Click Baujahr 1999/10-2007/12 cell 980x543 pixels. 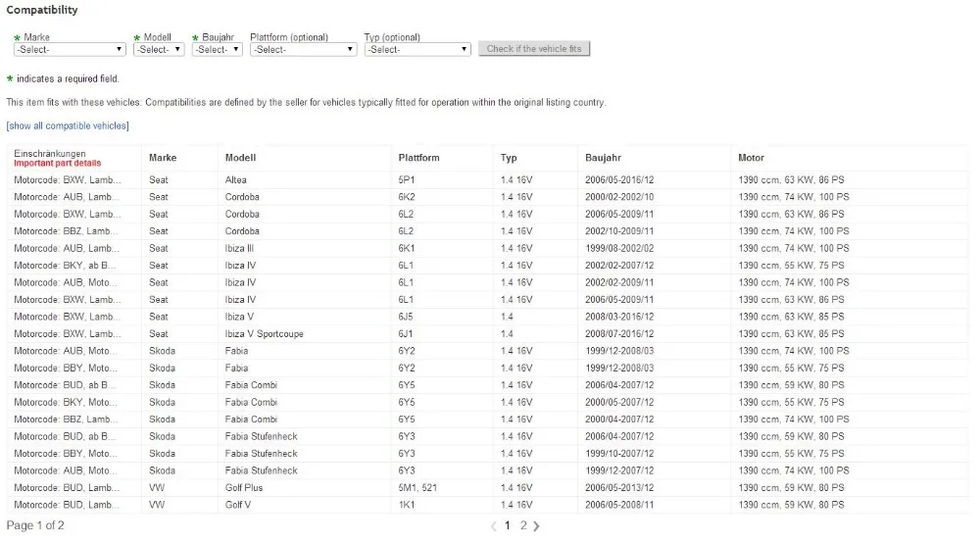point(619,454)
